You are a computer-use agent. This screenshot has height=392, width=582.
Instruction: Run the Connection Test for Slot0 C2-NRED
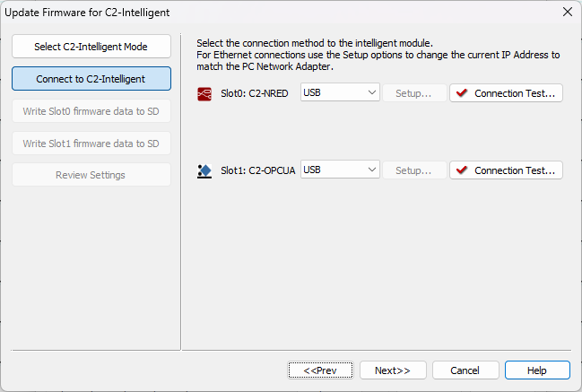coord(507,93)
